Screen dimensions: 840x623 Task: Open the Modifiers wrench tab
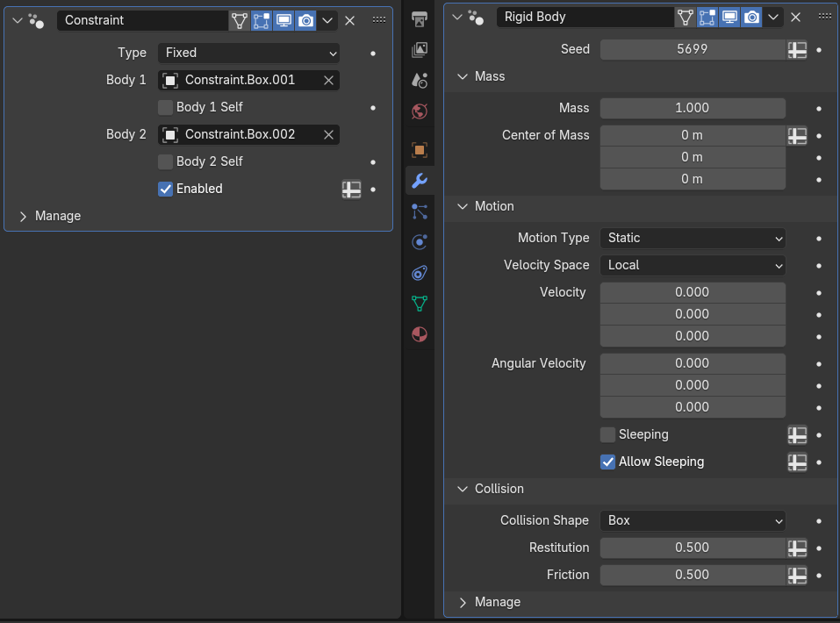coord(420,181)
